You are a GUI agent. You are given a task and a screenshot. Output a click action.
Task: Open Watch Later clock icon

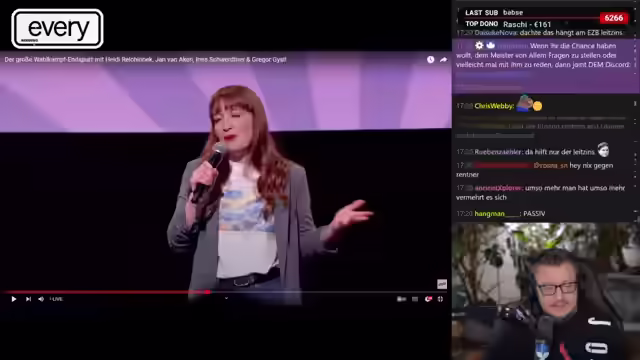[x=431, y=60]
